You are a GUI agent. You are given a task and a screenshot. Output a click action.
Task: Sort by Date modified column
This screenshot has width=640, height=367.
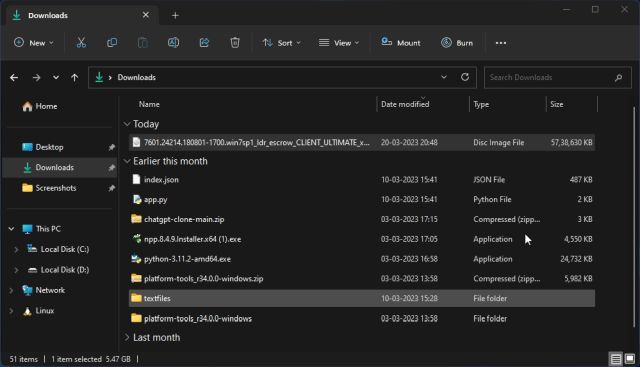(x=405, y=104)
